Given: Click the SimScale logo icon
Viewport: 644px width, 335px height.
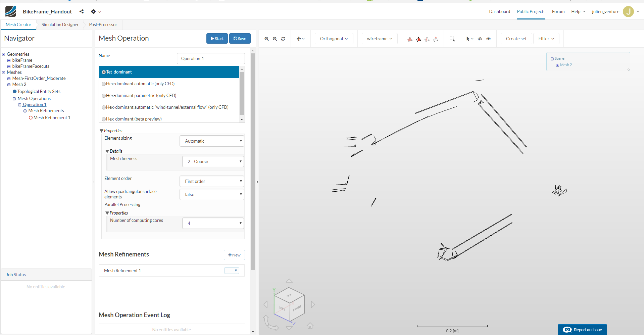Looking at the screenshot, I should coord(11,11).
